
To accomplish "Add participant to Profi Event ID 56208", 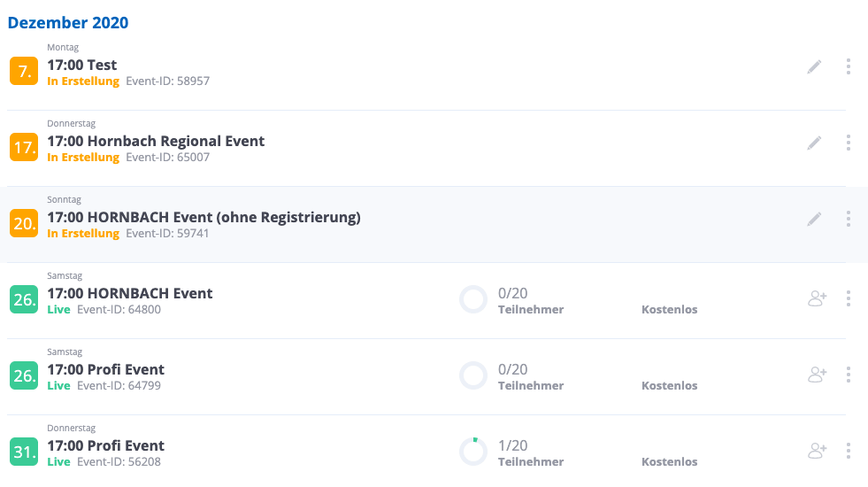I will coord(817,452).
